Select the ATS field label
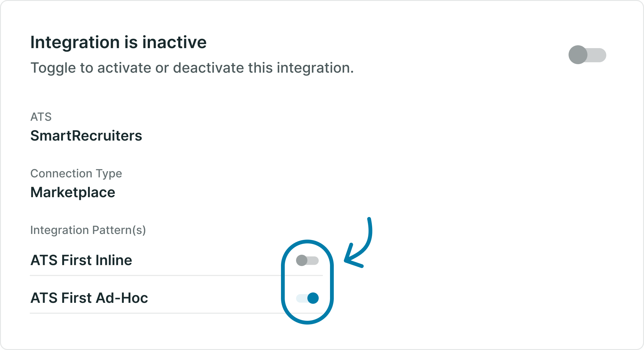 (x=41, y=117)
